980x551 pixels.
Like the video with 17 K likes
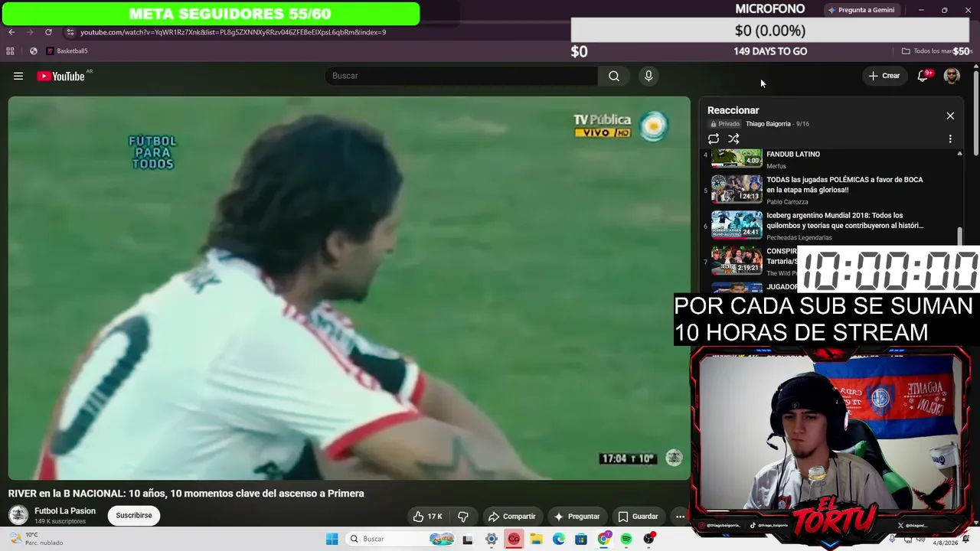pyautogui.click(x=427, y=517)
